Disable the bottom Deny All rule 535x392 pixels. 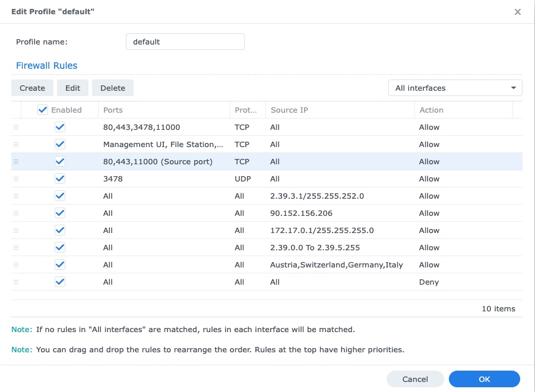click(x=60, y=282)
